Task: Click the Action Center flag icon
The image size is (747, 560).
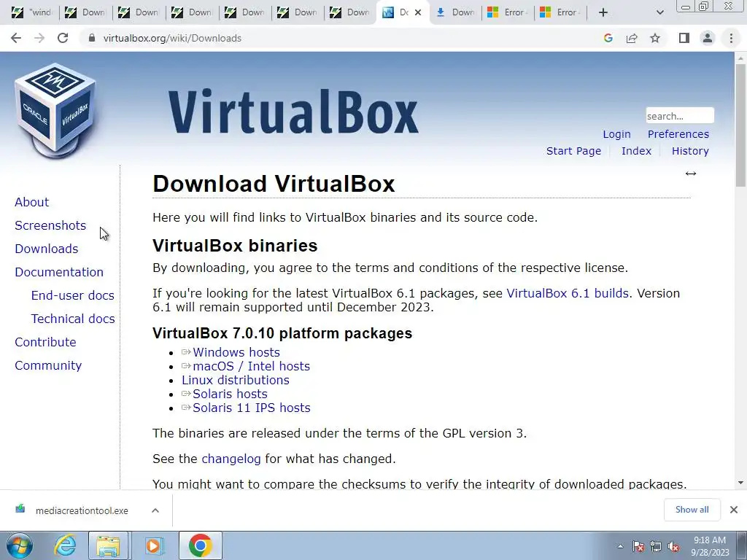Action: pos(638,547)
